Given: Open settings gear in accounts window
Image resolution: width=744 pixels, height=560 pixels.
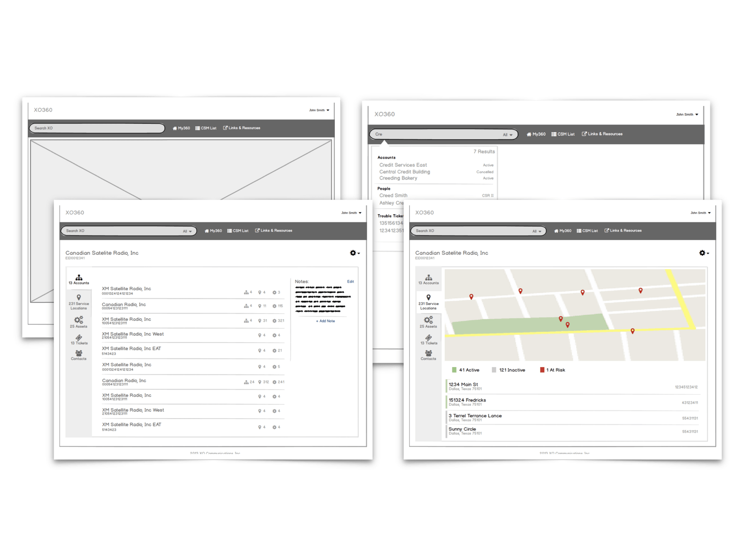Looking at the screenshot, I should tap(354, 253).
